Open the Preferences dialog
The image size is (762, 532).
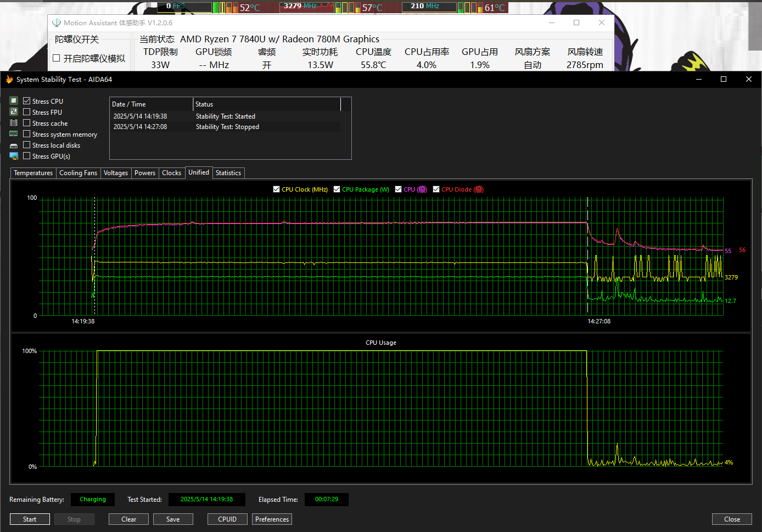point(272,519)
